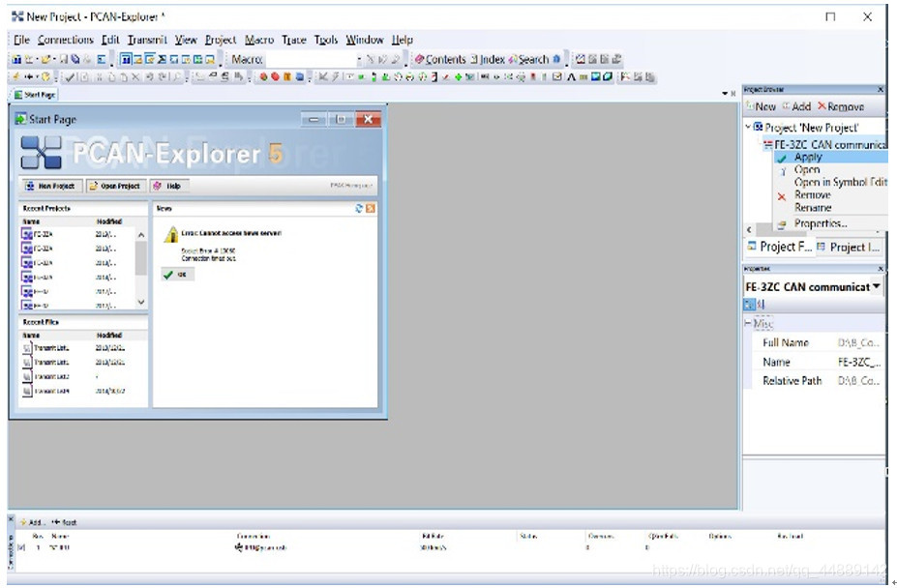Image resolution: width=897 pixels, height=588 pixels.
Task: Click the sigma icon in toolbar
Action: [162, 59]
